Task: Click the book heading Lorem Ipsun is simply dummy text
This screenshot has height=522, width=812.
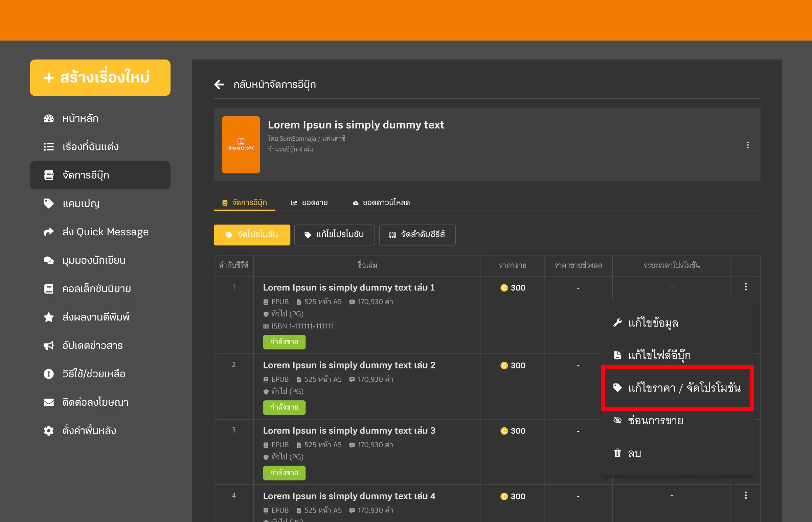Action: [x=356, y=125]
